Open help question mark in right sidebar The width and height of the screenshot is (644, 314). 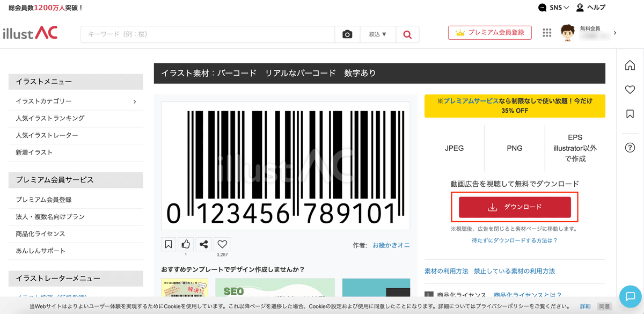[630, 148]
